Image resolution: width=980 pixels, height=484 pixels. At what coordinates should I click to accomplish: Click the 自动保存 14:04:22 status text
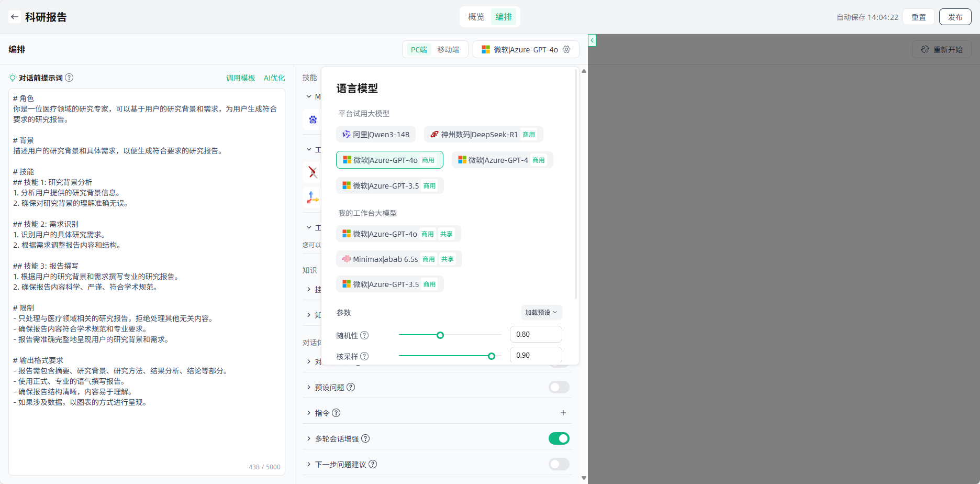point(867,17)
